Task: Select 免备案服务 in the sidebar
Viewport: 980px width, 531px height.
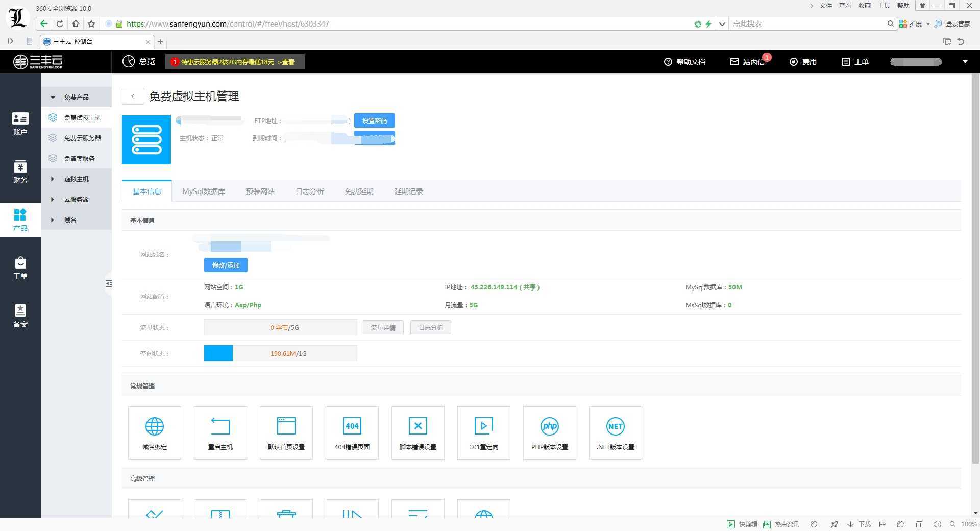Action: pos(77,158)
